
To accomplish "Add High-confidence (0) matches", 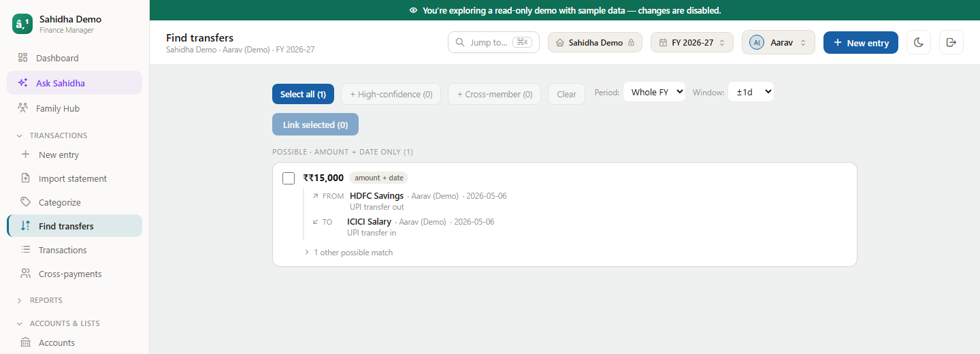I will [391, 94].
